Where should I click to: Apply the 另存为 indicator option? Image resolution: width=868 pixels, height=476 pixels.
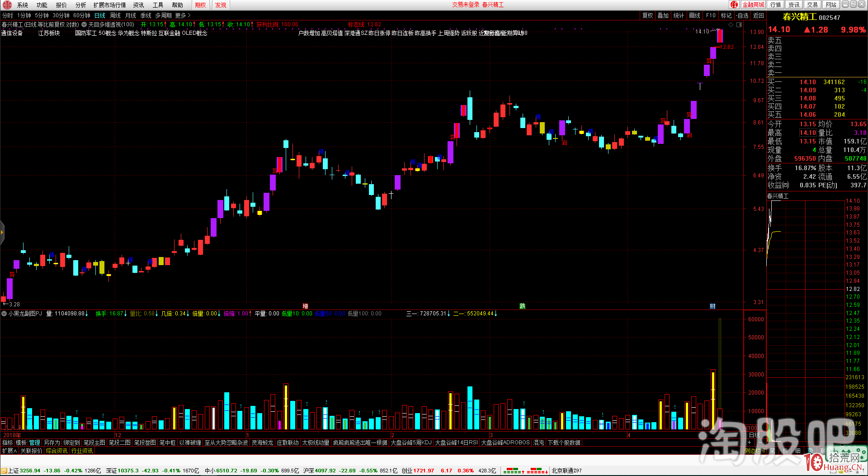pyautogui.click(x=52, y=443)
